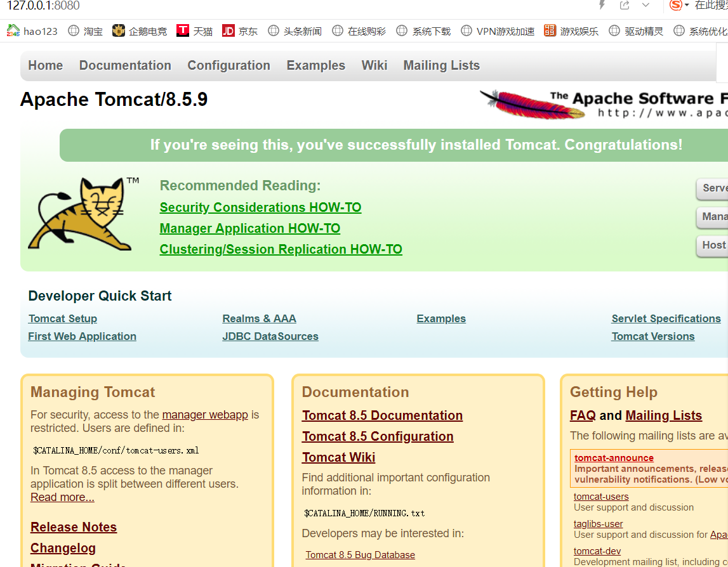Image resolution: width=728 pixels, height=567 pixels.
Task: Click the Manager App button
Action: tap(712, 217)
